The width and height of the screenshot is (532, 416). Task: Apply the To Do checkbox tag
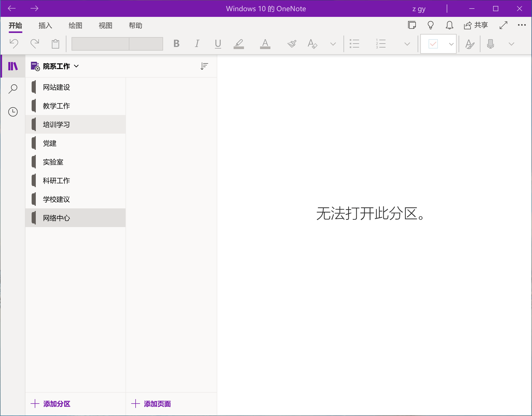(433, 44)
